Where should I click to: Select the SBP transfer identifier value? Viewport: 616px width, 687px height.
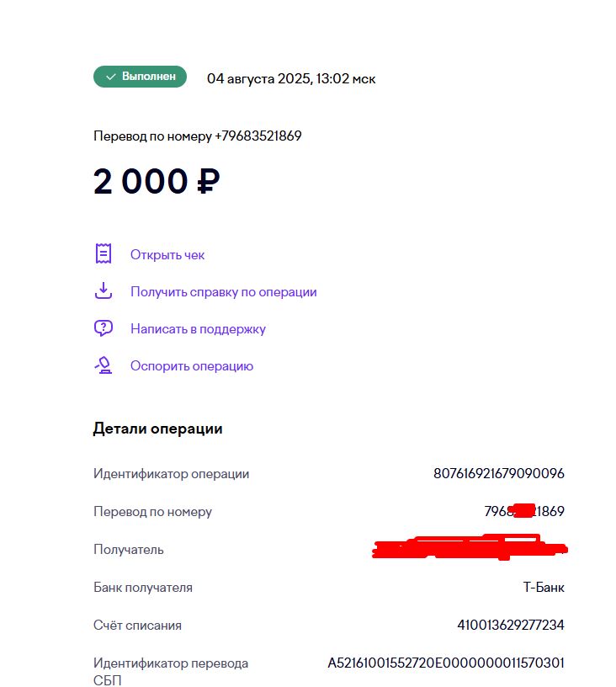coord(446,663)
